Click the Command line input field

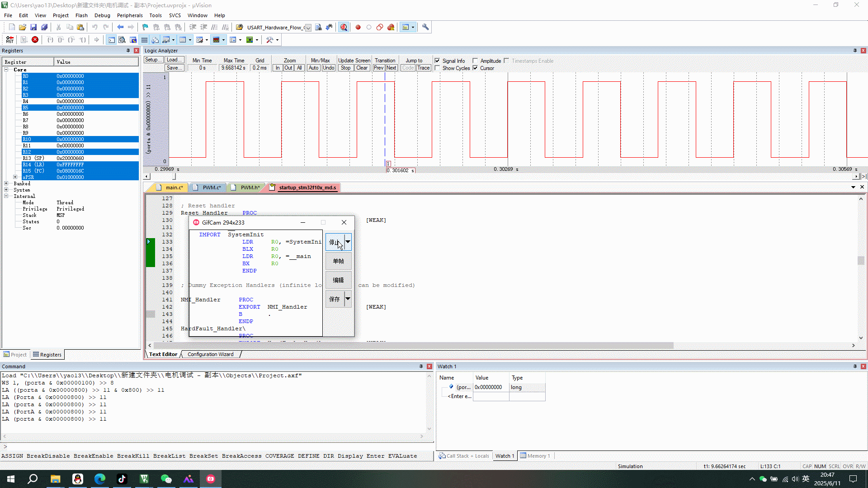point(217,446)
